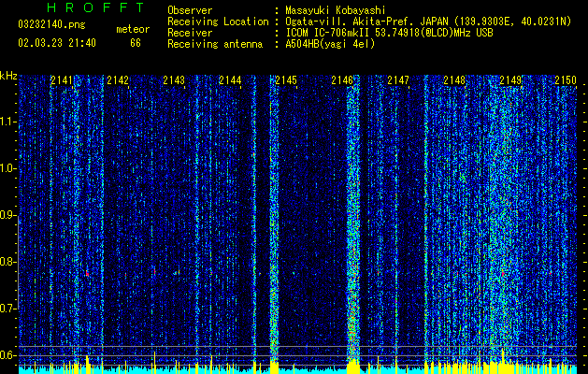Click time marker 2141

click(x=62, y=80)
